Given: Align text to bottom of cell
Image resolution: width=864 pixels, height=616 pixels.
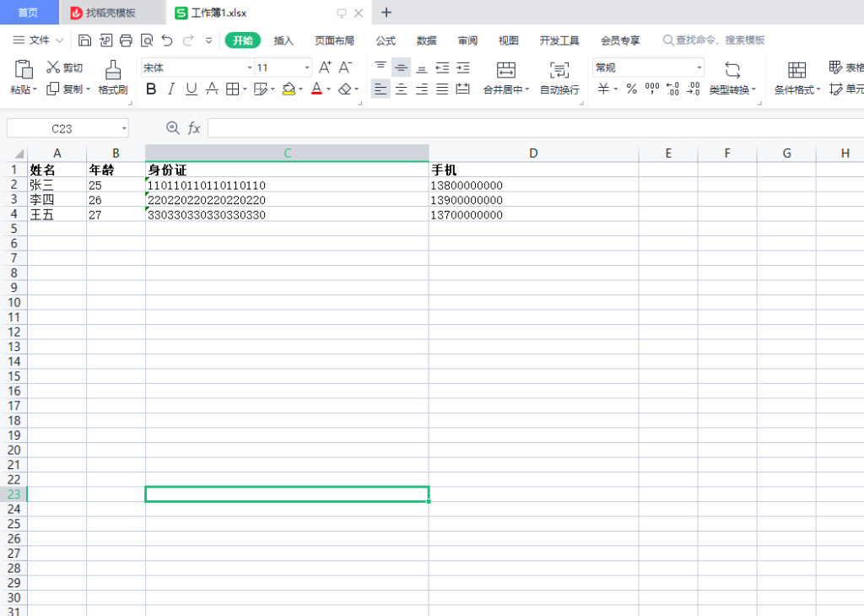Looking at the screenshot, I should [422, 68].
